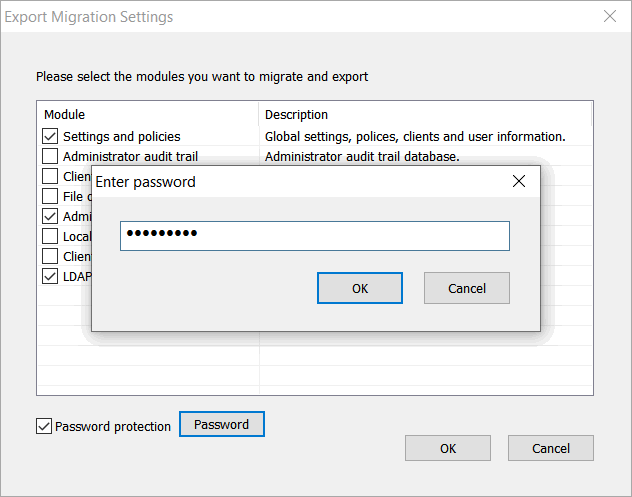Screen dimensions: 632x497
Task: Check the Administrator audit trail module checkbox
Action: pyautogui.click(x=50, y=156)
